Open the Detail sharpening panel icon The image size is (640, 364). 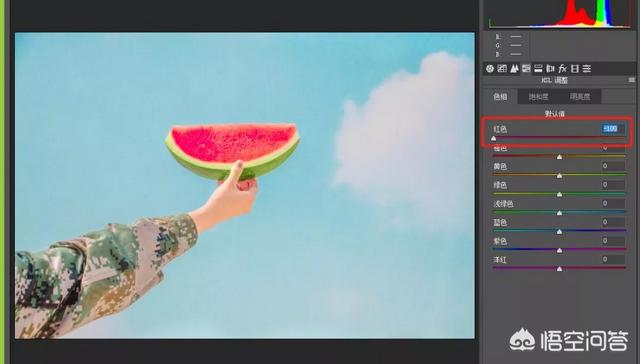514,69
